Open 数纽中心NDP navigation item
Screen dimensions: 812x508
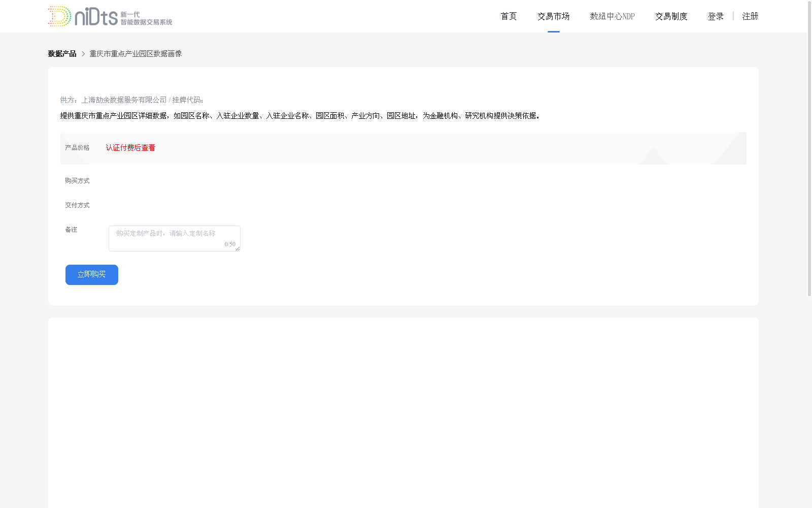[x=612, y=16]
